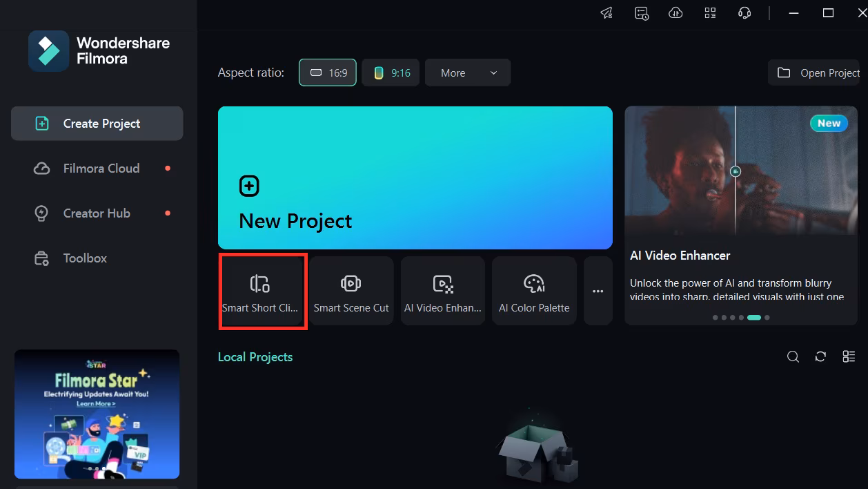Click the paper plane icon in the title bar
This screenshot has width=868, height=489.
pyautogui.click(x=606, y=13)
